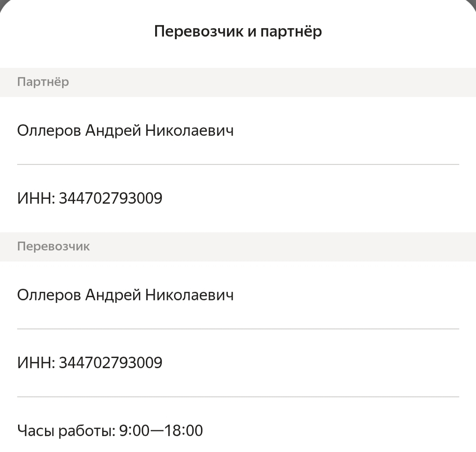Select INN number 344702793009 under Перевозчик
Image resolution: width=476 pixels, height=452 pixels.
(x=111, y=363)
